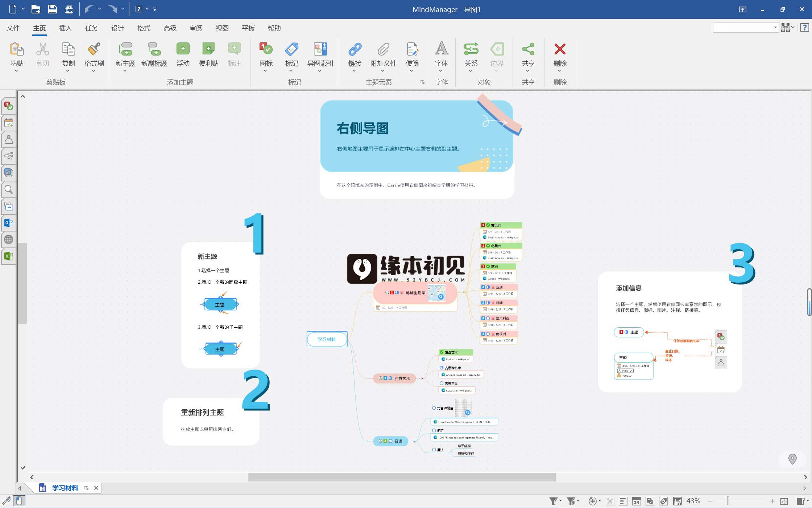Screen dimensions: 812x508
Task: Expand the New document dropdown arrow
Action: (x=23, y=9)
